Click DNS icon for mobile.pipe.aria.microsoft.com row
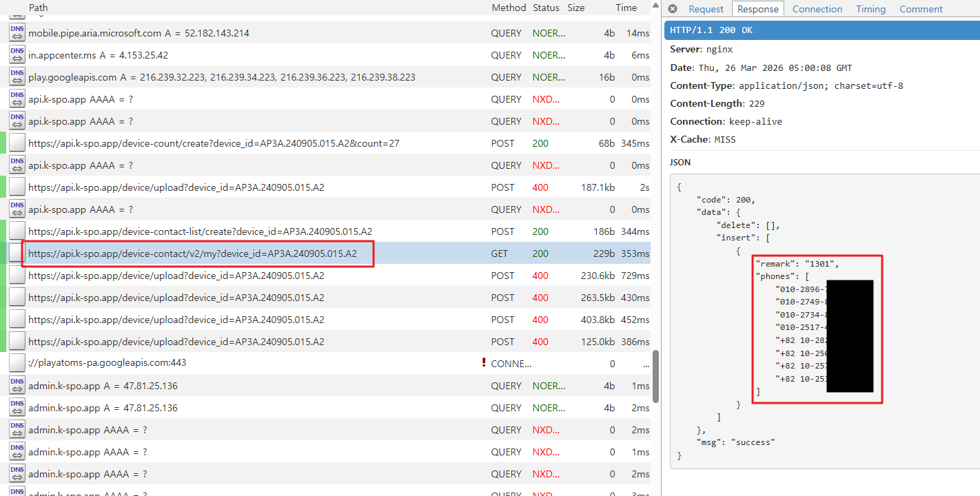Image resolution: width=980 pixels, height=496 pixels. coord(17,33)
